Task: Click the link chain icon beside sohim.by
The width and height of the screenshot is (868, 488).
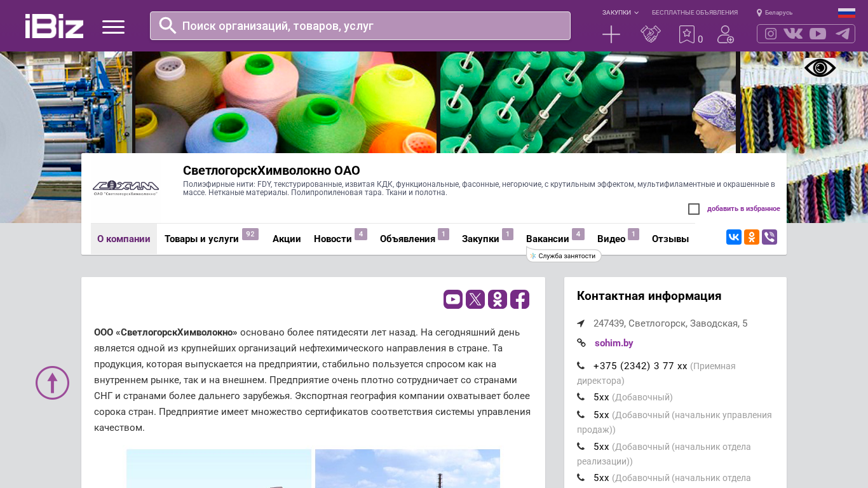Action: [581, 343]
